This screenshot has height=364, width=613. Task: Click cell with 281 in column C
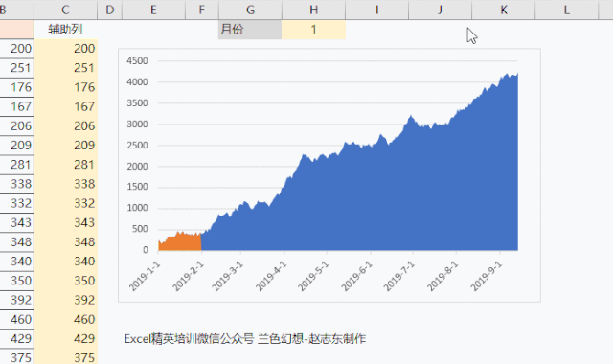pos(66,165)
